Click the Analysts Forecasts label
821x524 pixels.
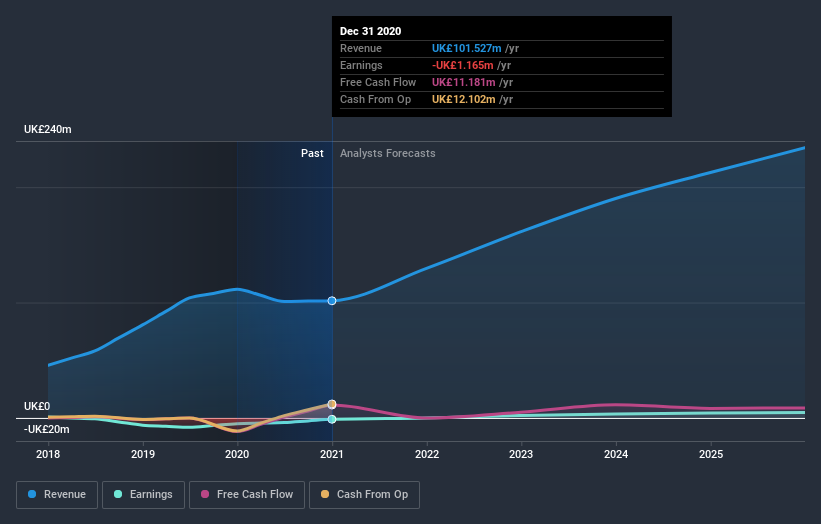[387, 153]
